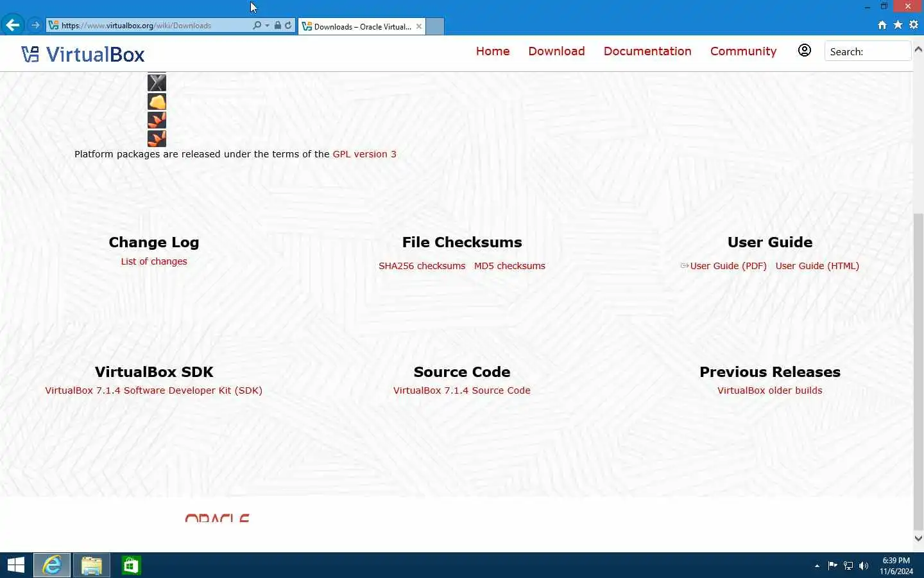Screen dimensions: 924x578
Task: Click the network tray icon
Action: pos(848,566)
